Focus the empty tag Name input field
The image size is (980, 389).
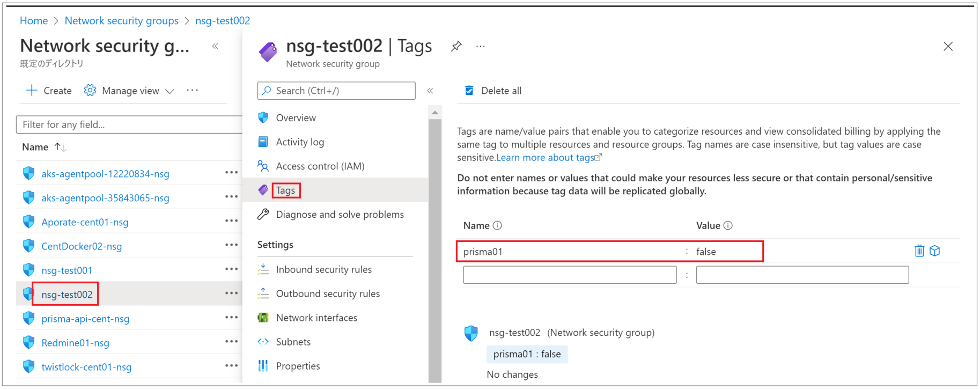coord(569,275)
